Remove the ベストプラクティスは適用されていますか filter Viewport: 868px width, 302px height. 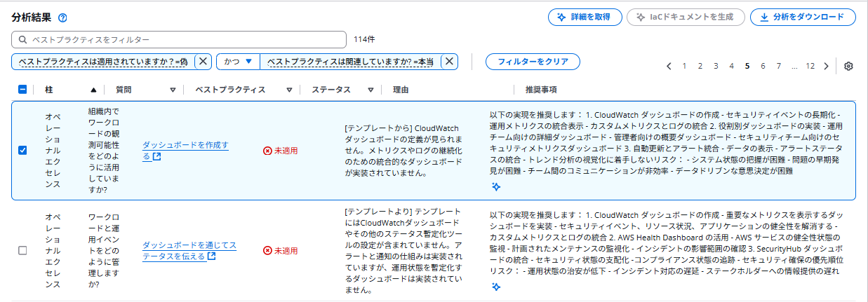(203, 62)
